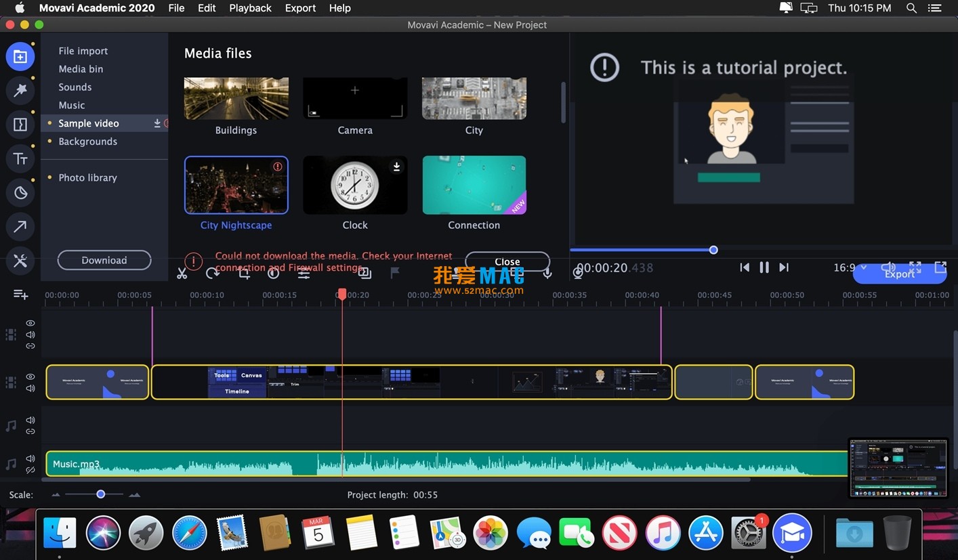Open the App Store from the dock
This screenshot has height=560, width=958.
706,533
